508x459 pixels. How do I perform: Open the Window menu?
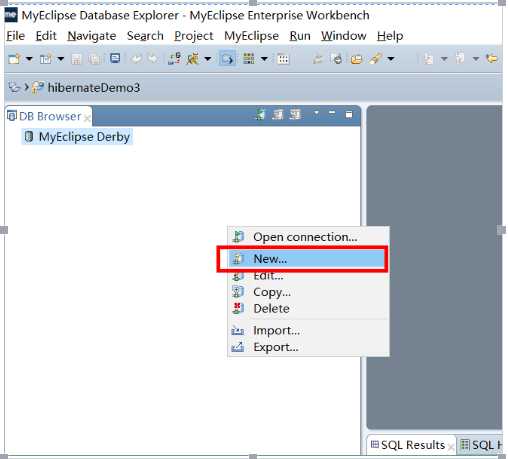click(344, 36)
